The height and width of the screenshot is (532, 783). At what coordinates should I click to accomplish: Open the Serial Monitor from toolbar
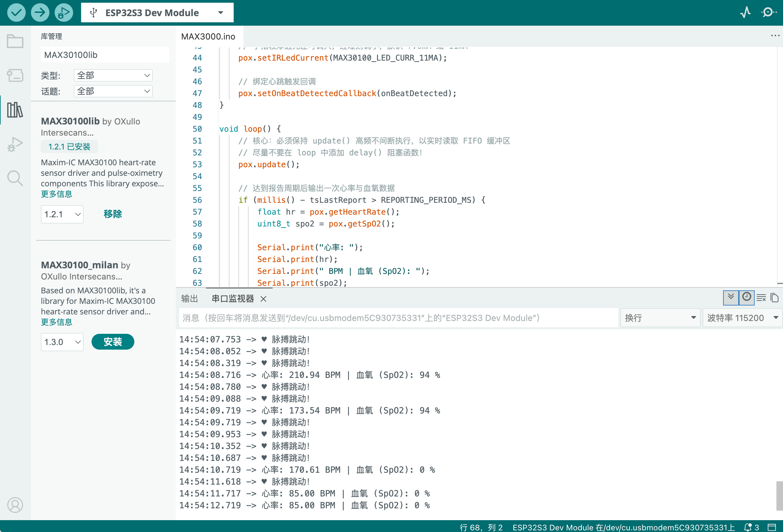769,13
